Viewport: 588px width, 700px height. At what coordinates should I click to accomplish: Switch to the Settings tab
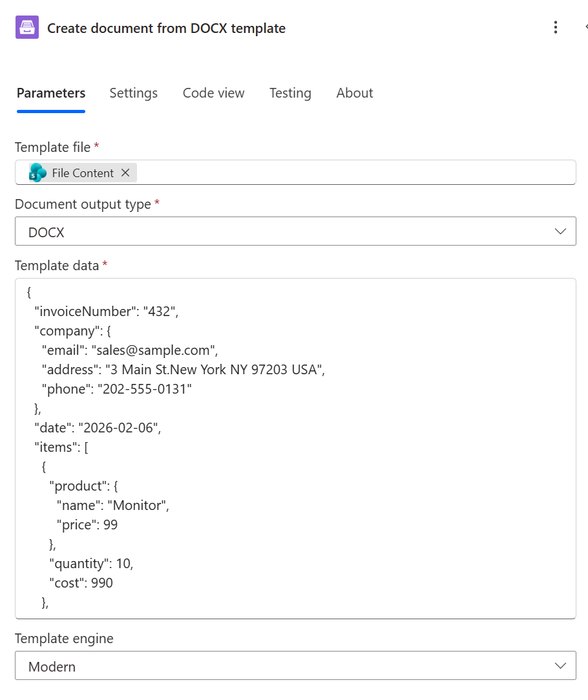[133, 93]
